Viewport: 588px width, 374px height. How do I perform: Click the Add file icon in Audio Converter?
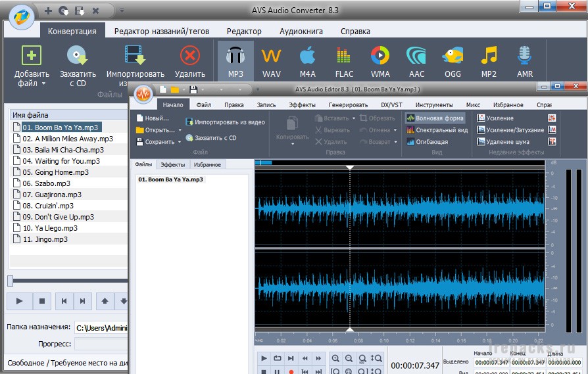(x=32, y=55)
